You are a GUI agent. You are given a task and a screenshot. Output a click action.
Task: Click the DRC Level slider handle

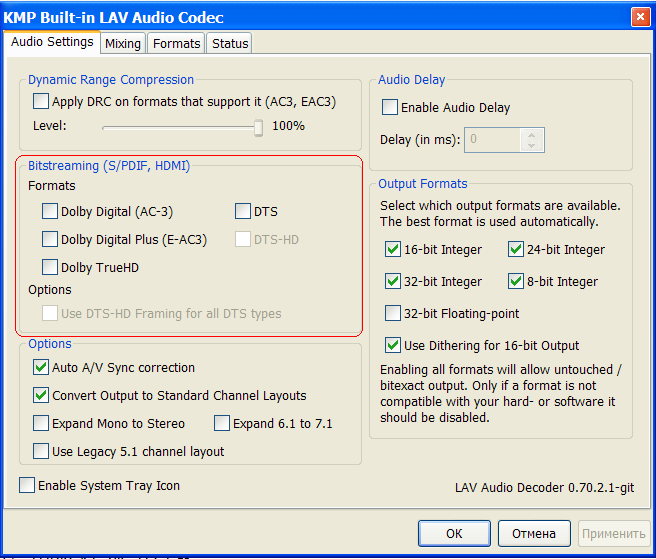258,127
